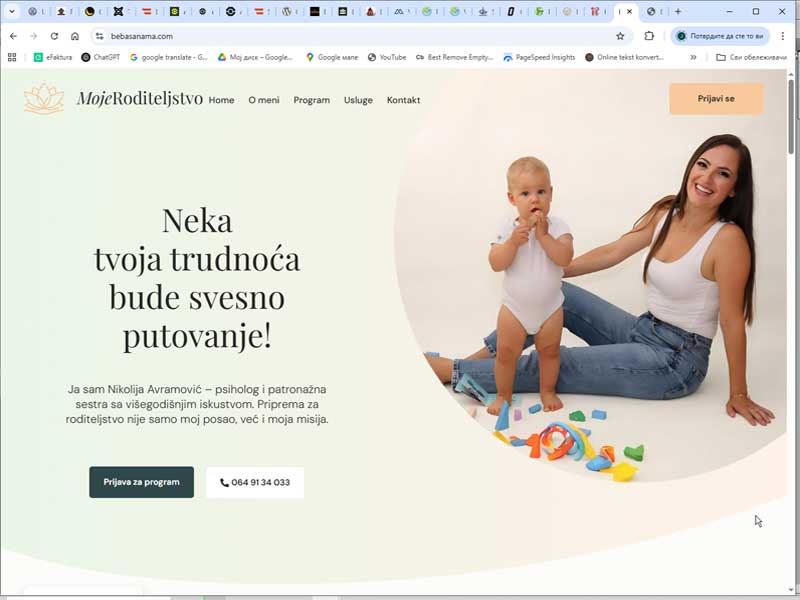The image size is (800, 600).
Task: Open a new tab with plus button
Action: [678, 11]
